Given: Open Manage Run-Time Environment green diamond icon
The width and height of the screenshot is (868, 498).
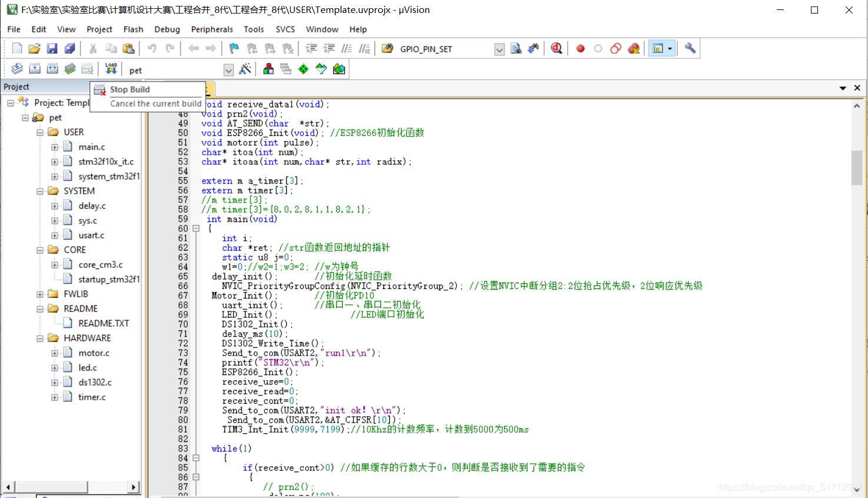Looking at the screenshot, I should click(x=303, y=69).
